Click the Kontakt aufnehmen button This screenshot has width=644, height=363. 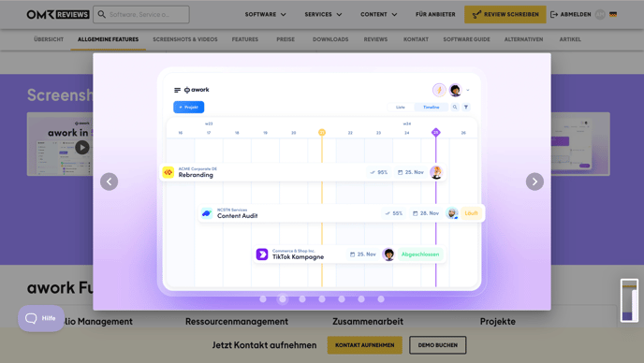pos(365,345)
